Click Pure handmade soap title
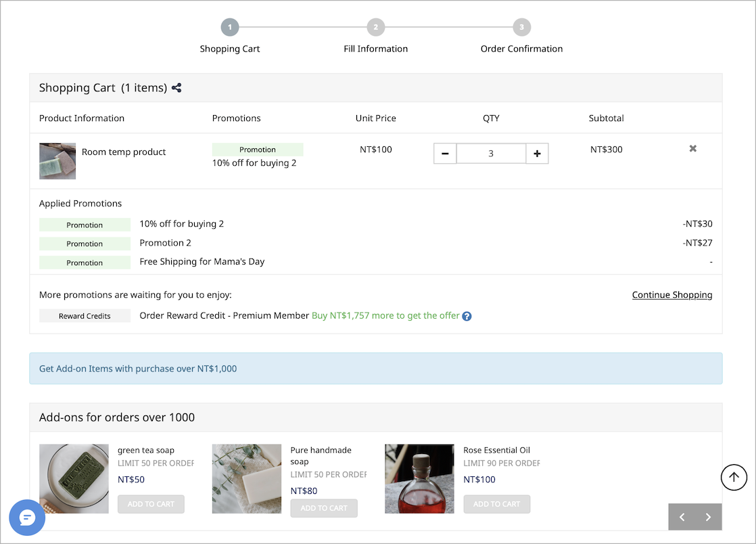The image size is (756, 544). click(x=321, y=456)
